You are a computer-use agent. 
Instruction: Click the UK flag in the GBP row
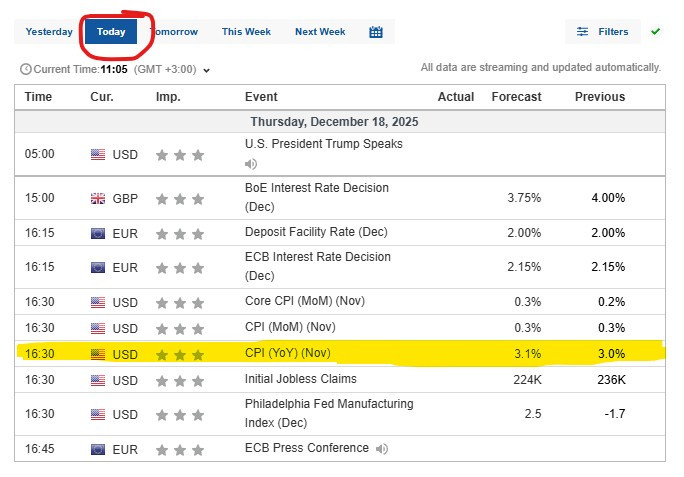[98, 199]
